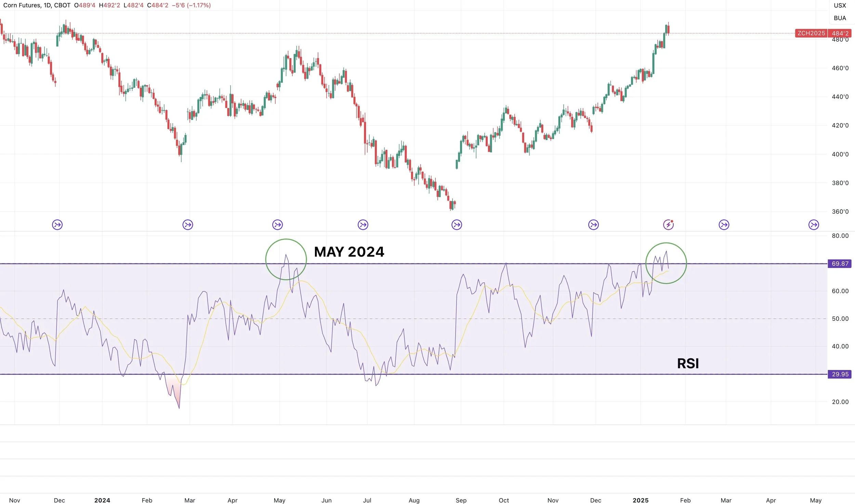Click the USX currency label
The image size is (855, 504).
point(840,5)
